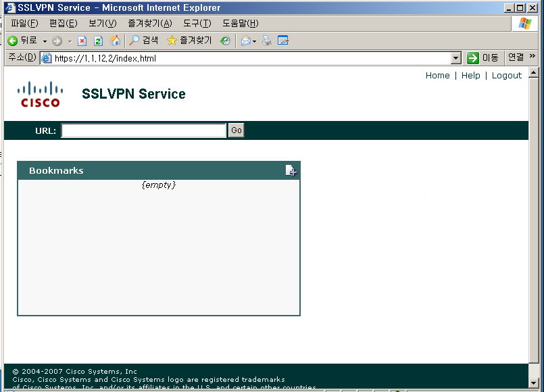Click the scrollbar up arrow

[x=533, y=72]
